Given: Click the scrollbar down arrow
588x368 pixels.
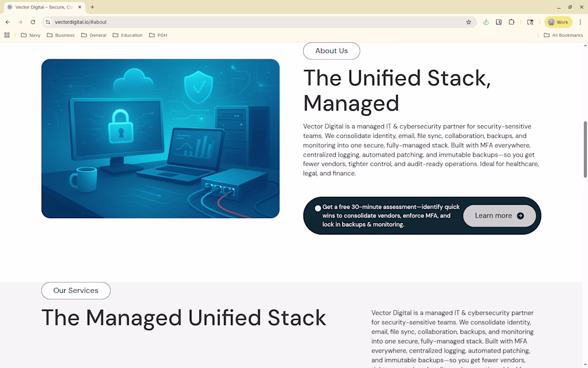Looking at the screenshot, I should coord(585,365).
